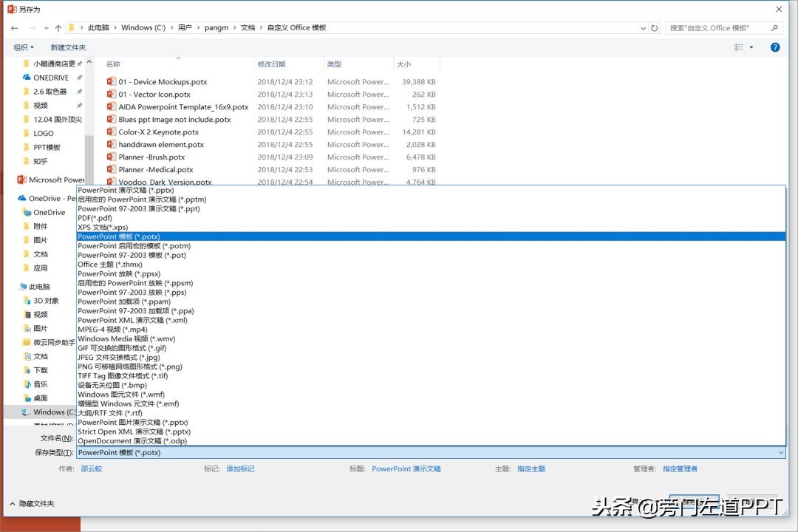Collapse folders with 隐藏文件夹
The width and height of the screenshot is (798, 532).
[32, 503]
